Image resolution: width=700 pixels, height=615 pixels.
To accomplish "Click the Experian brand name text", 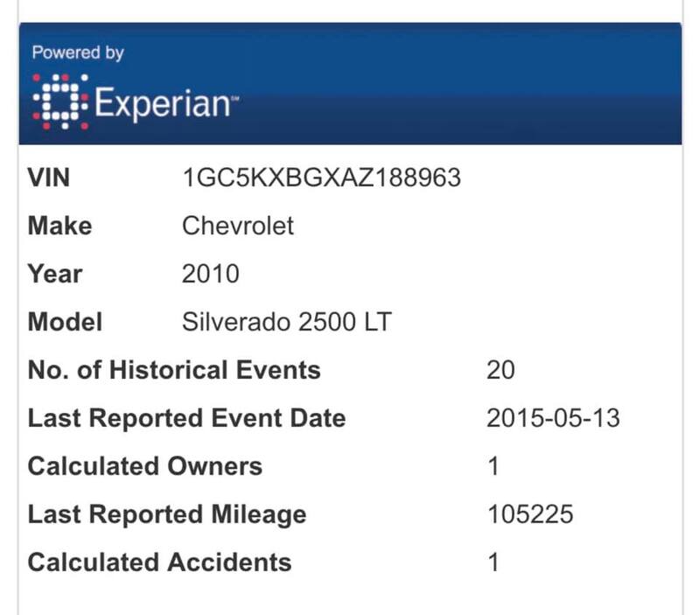I will pos(166,104).
